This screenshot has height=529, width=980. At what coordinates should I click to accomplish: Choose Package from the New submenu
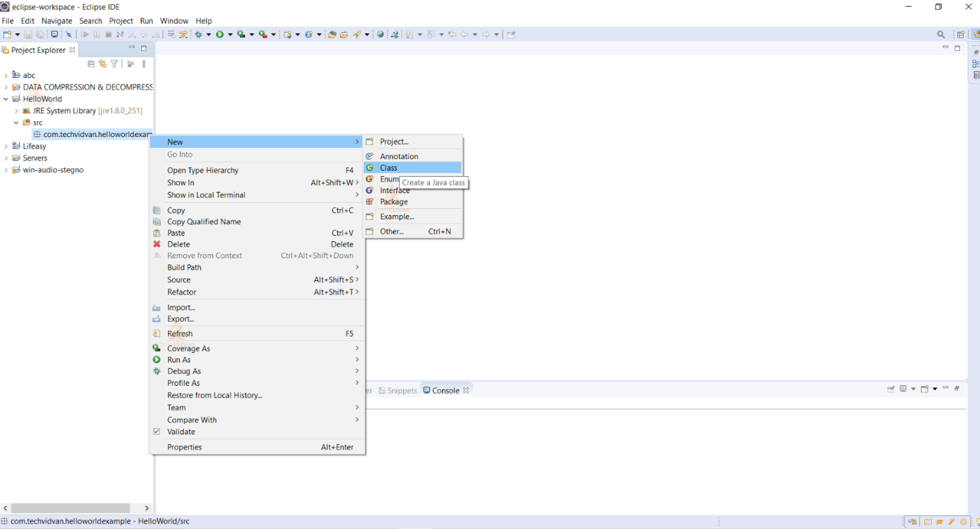[x=413, y=202]
